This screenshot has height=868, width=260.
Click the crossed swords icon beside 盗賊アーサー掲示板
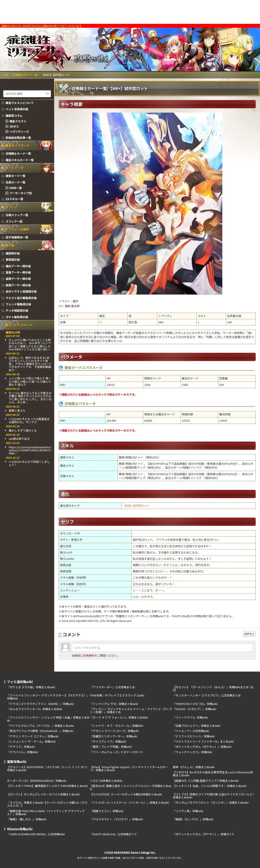(3, 279)
